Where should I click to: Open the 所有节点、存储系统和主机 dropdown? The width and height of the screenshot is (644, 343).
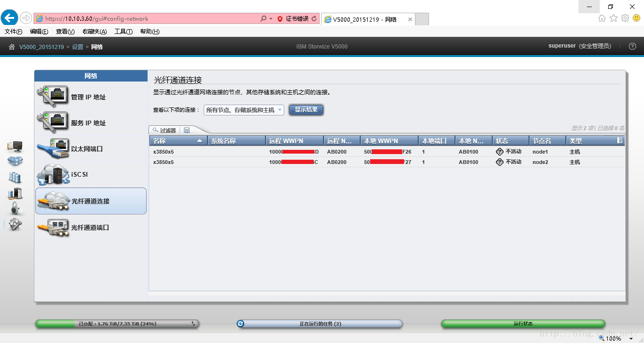pyautogui.click(x=244, y=110)
